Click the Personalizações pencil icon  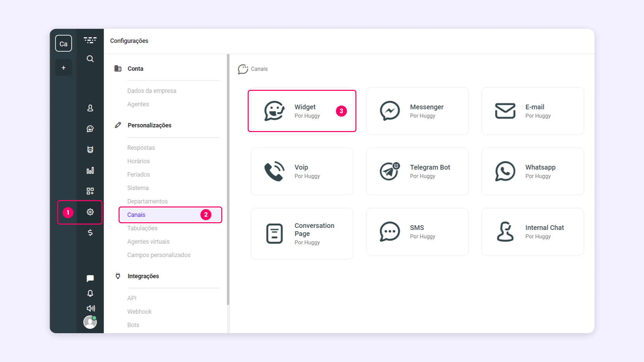118,125
